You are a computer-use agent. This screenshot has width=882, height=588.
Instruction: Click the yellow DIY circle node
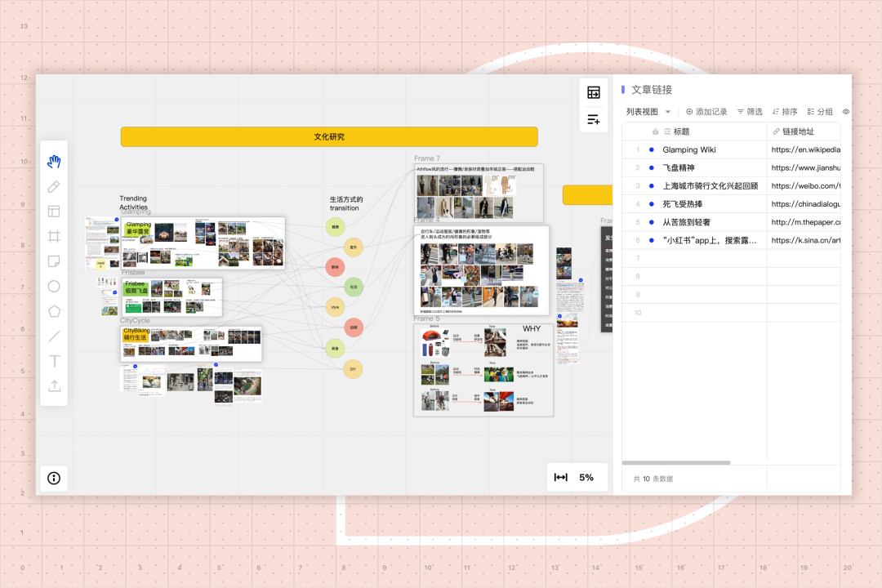353,369
